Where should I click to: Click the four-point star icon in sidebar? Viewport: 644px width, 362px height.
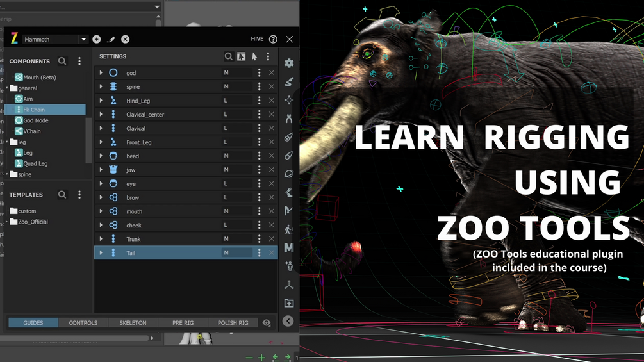coord(289,100)
